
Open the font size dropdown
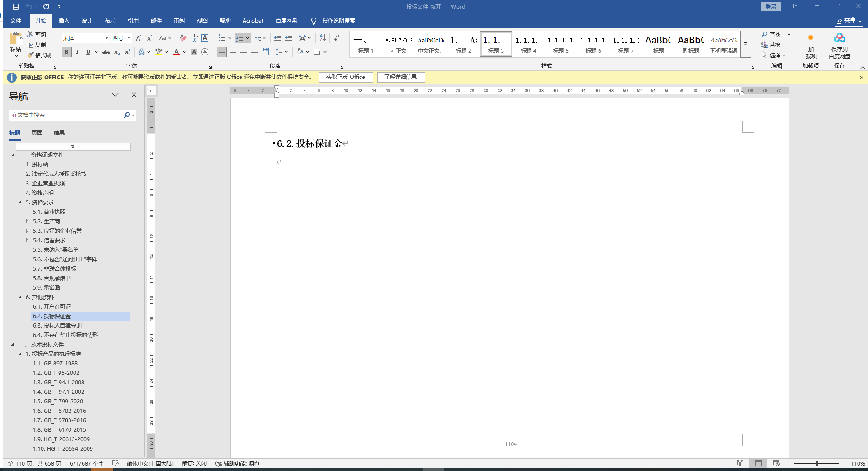tap(129, 38)
